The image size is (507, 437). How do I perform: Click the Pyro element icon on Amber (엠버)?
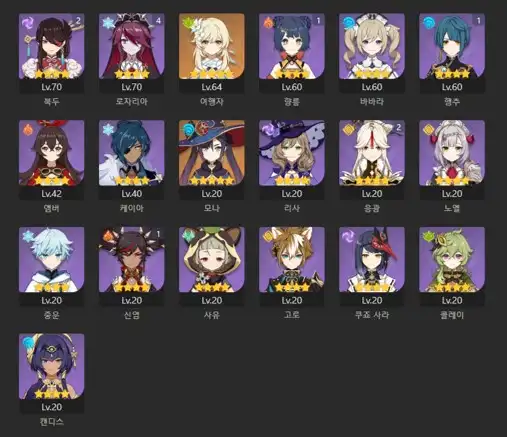click(27, 129)
